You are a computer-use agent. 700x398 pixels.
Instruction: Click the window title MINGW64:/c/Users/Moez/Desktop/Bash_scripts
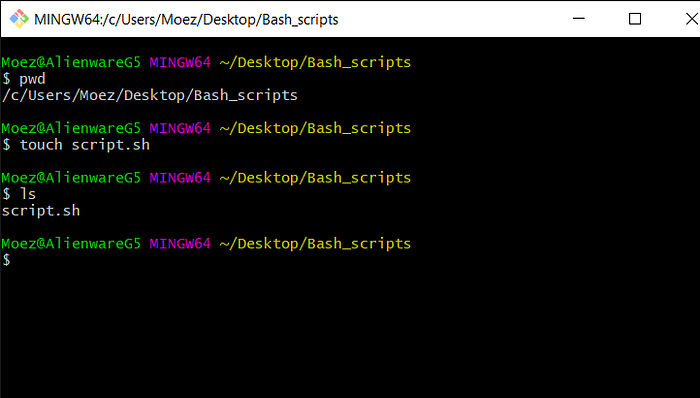pos(186,20)
